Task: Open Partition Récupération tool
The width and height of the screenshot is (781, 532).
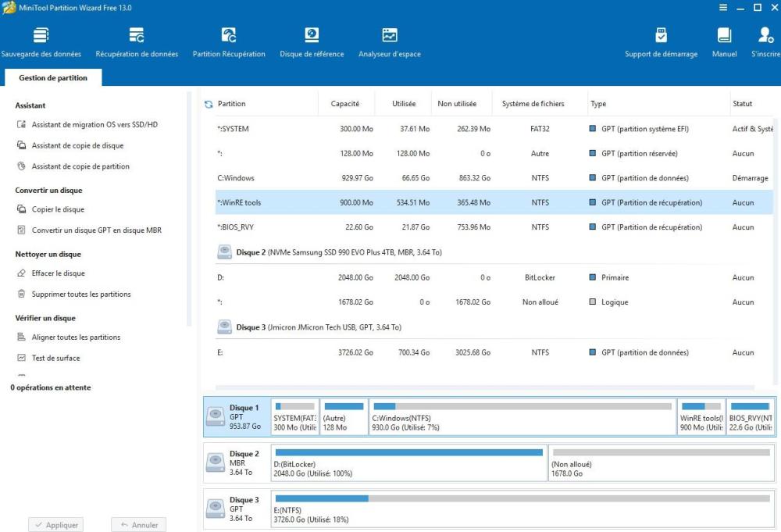Action: [229, 43]
